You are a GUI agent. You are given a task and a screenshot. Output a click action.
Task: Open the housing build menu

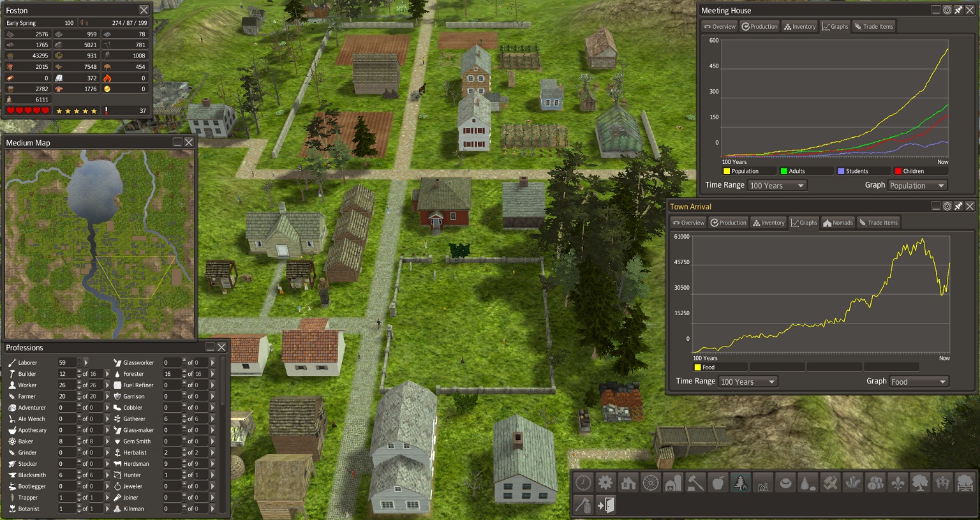coord(628,482)
